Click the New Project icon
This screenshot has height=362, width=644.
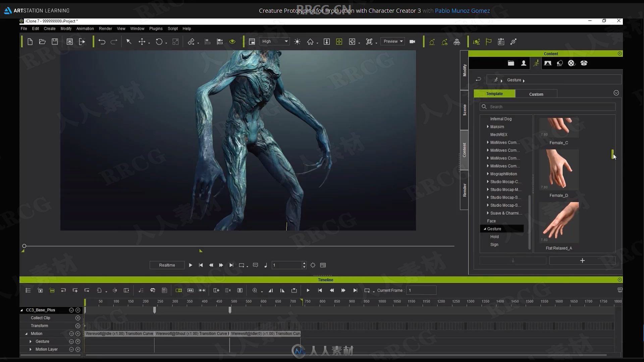tap(30, 42)
